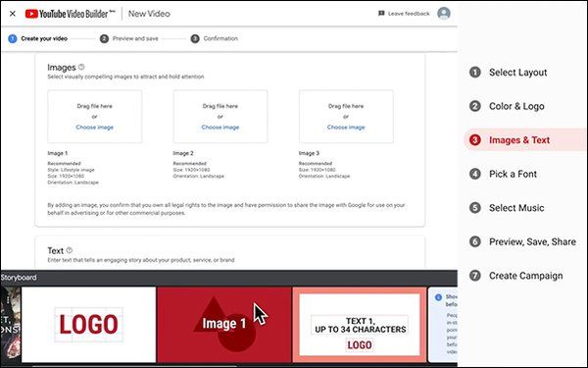The image size is (588, 368).
Task: Click the Image 3 caption label
Action: (309, 153)
